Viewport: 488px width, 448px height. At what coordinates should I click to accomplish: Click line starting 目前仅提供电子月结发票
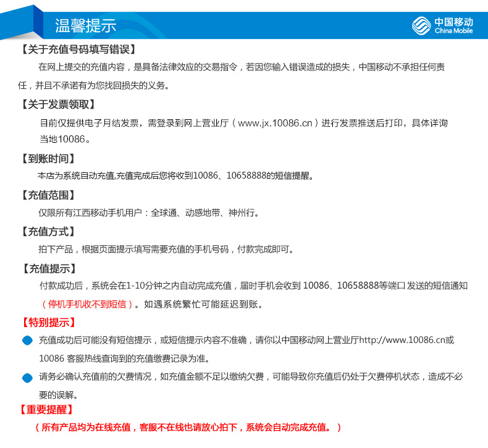click(x=243, y=123)
